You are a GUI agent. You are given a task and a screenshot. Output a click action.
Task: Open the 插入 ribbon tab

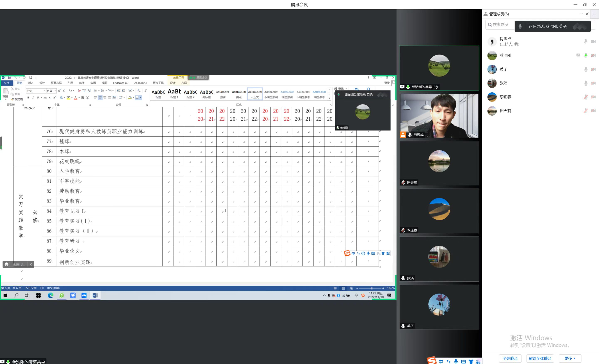31,83
